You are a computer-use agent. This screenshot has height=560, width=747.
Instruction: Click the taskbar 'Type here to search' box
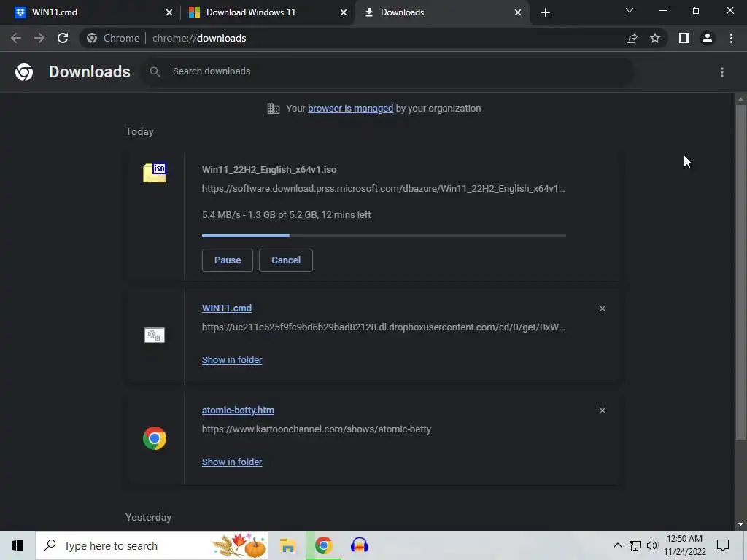(152, 545)
